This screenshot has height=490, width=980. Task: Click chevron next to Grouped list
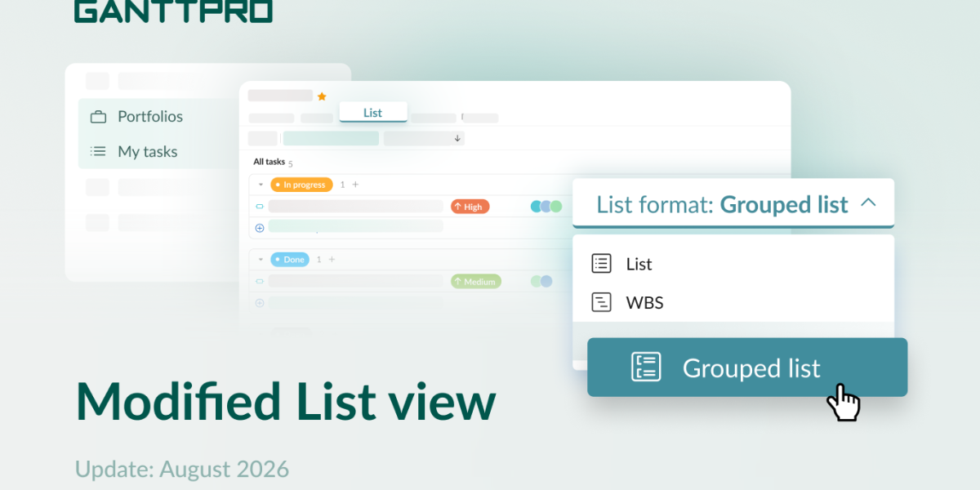click(868, 203)
